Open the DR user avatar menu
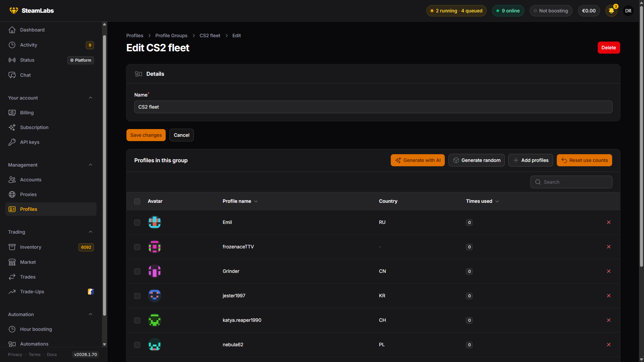The width and height of the screenshot is (644, 362). point(628,11)
